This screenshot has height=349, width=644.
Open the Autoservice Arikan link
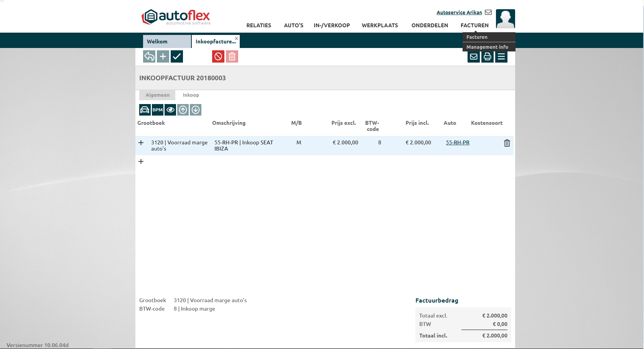click(459, 12)
